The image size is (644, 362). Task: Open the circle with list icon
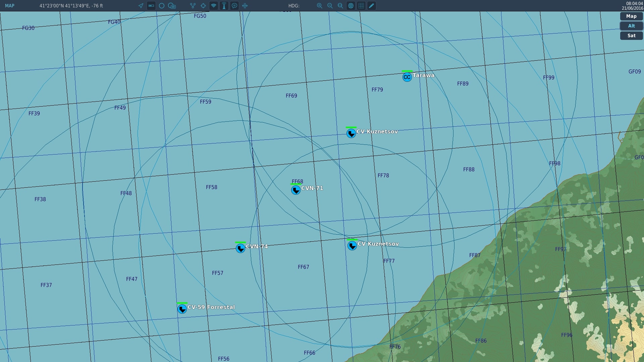click(172, 6)
